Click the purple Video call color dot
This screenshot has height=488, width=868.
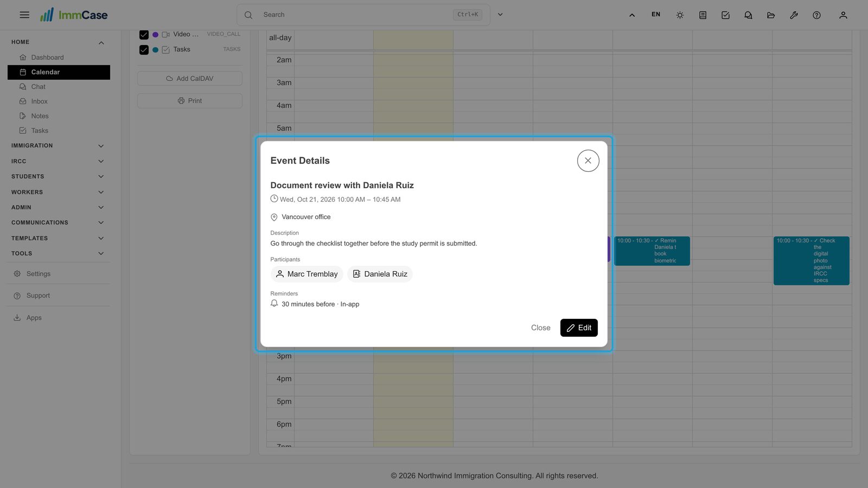click(155, 35)
